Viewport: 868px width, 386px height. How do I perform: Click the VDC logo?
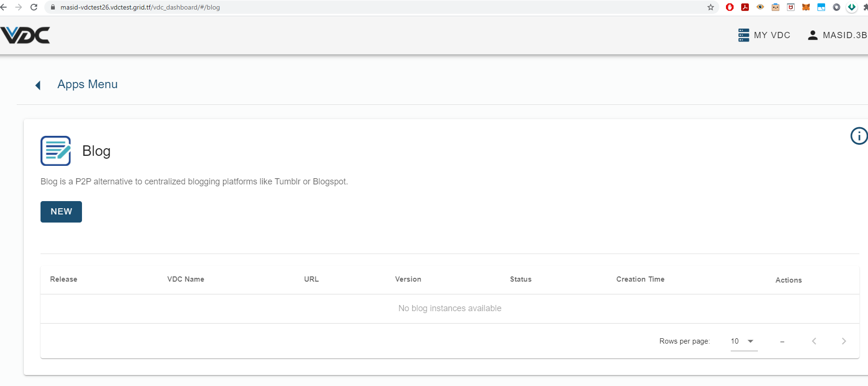[25, 35]
